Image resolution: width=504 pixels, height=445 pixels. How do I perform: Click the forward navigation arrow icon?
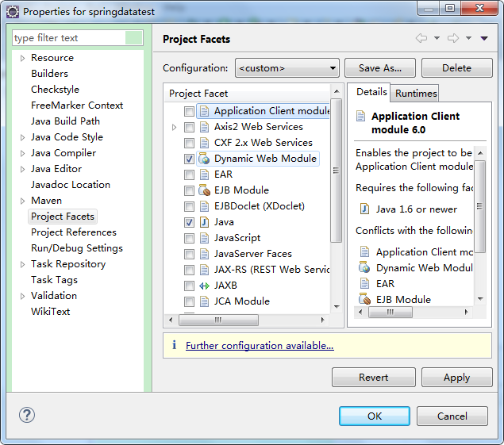tap(453, 39)
